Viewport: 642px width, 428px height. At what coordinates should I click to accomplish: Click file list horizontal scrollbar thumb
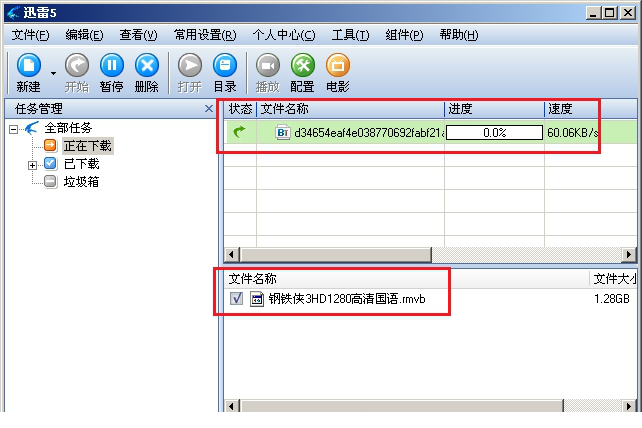pyautogui.click(x=402, y=406)
